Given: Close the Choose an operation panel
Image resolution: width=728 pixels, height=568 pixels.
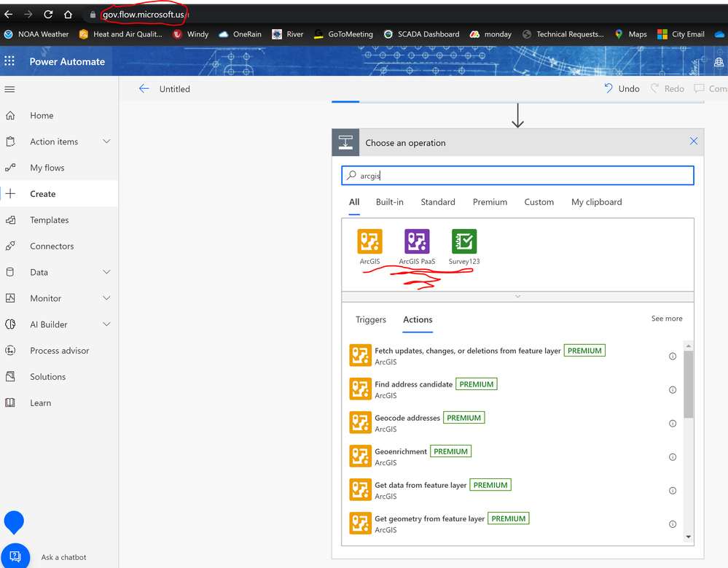Looking at the screenshot, I should (x=694, y=141).
